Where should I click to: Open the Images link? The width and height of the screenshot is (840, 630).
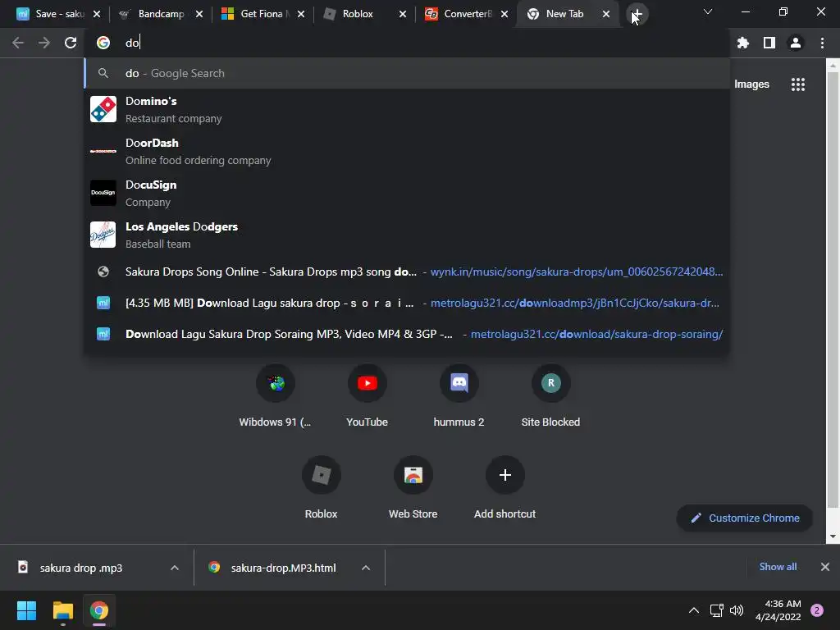pyautogui.click(x=751, y=84)
